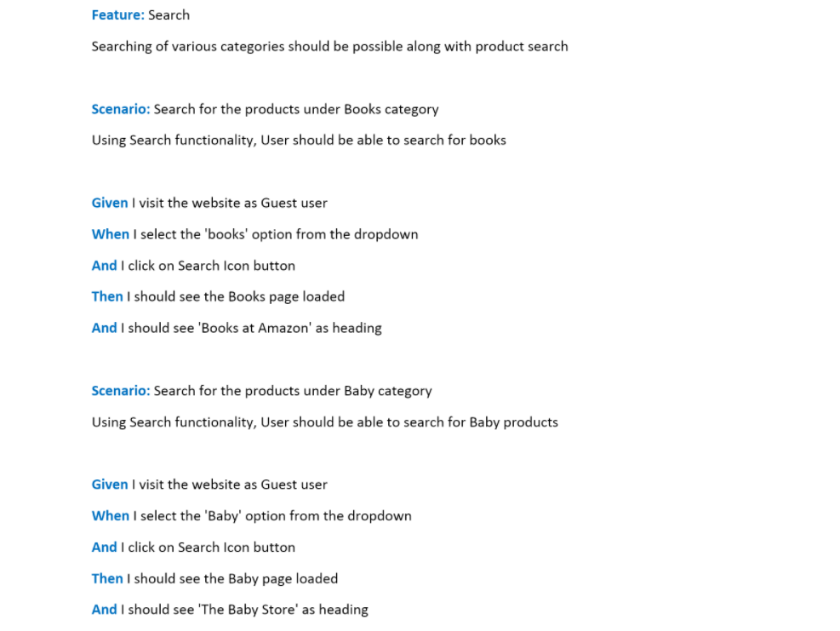Select the "Given" keyword in the Books scenario
Image resolution: width=840 pixels, height=631 pixels.
(x=110, y=203)
